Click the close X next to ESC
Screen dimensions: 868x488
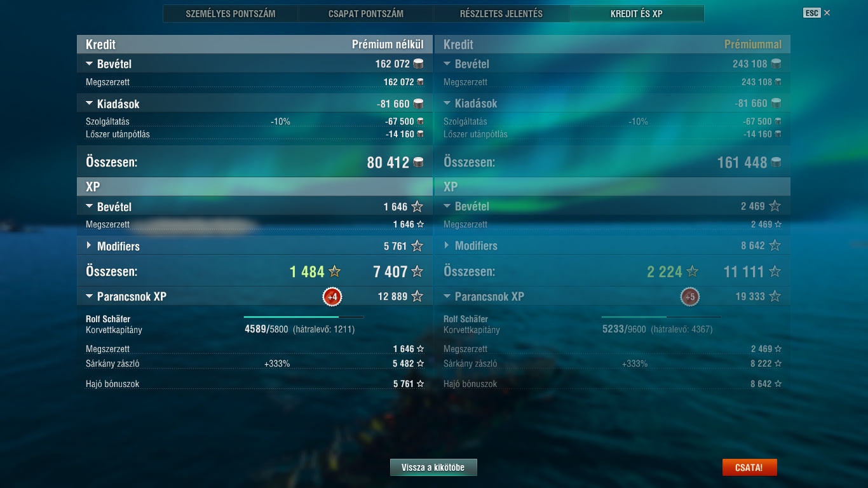827,13
